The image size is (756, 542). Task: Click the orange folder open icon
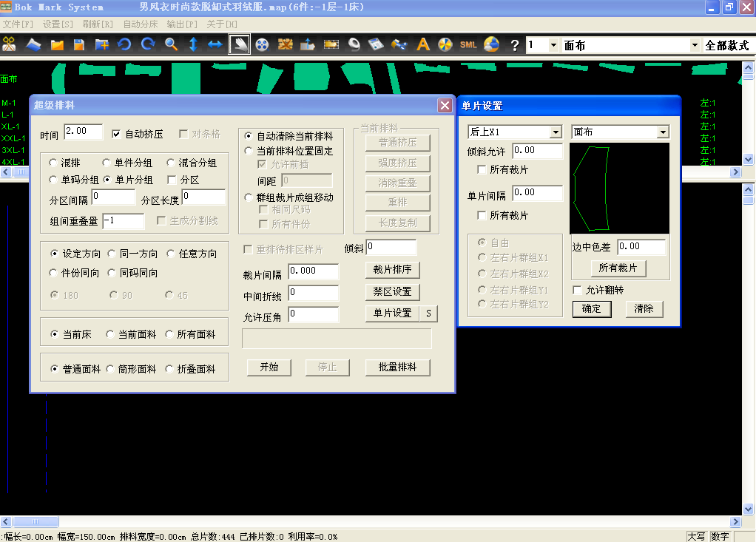[57, 44]
